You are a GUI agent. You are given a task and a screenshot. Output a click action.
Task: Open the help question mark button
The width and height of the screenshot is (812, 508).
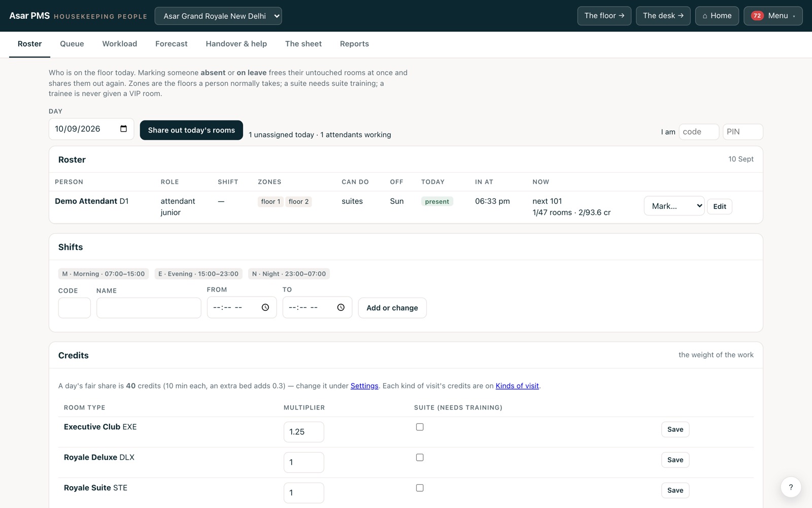tap(791, 487)
